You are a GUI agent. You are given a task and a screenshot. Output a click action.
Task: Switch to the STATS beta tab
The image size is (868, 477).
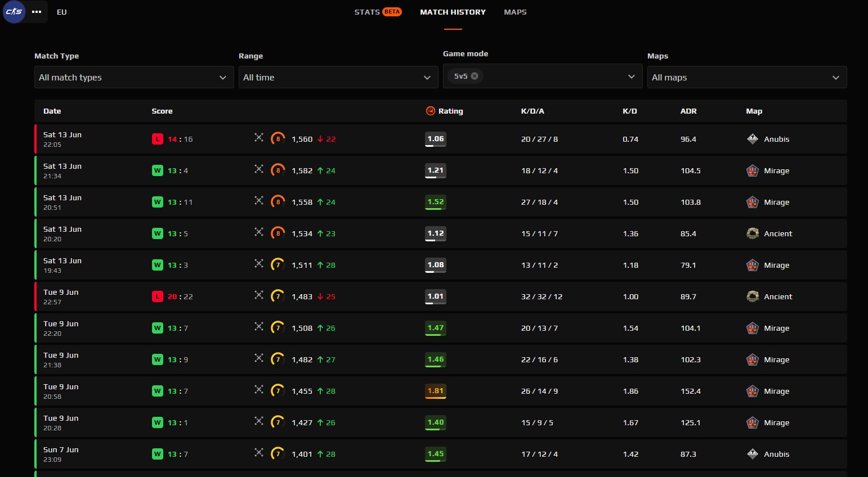click(378, 12)
